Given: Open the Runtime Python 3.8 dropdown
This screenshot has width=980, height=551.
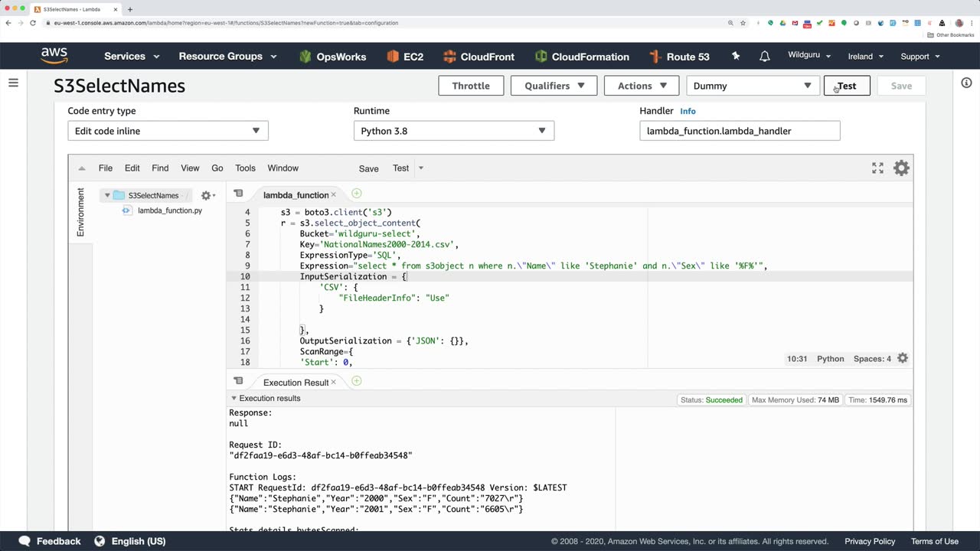Looking at the screenshot, I should (x=453, y=131).
